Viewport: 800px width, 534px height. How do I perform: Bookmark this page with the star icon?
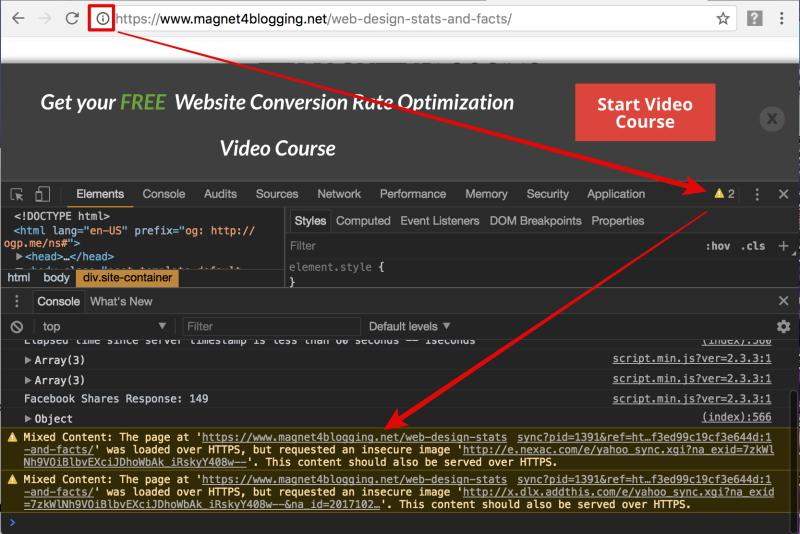(x=722, y=19)
